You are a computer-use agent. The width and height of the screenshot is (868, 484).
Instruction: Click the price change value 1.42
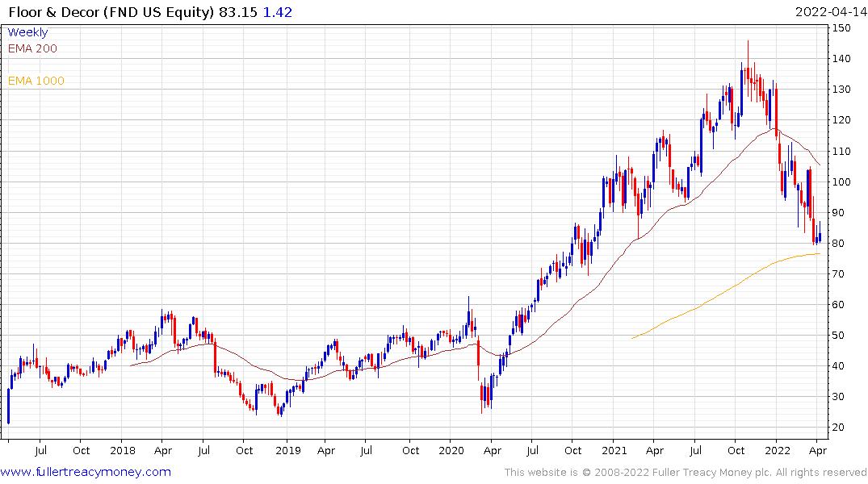click(x=277, y=12)
